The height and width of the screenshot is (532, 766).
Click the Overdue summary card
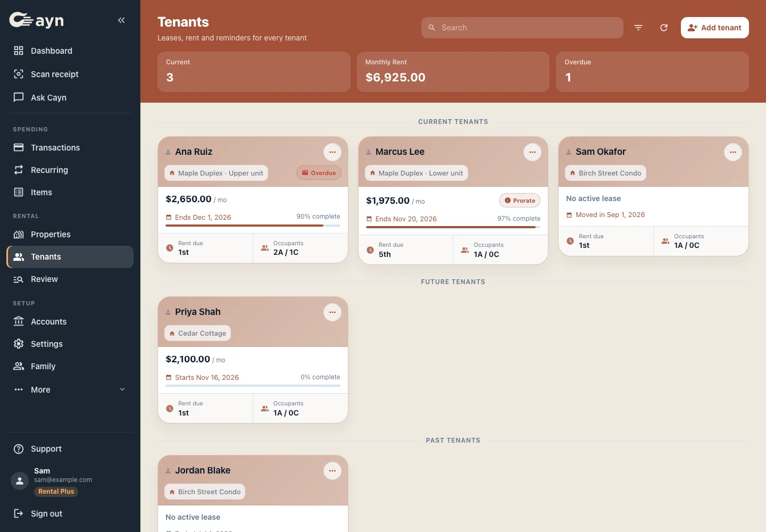pyautogui.click(x=652, y=72)
